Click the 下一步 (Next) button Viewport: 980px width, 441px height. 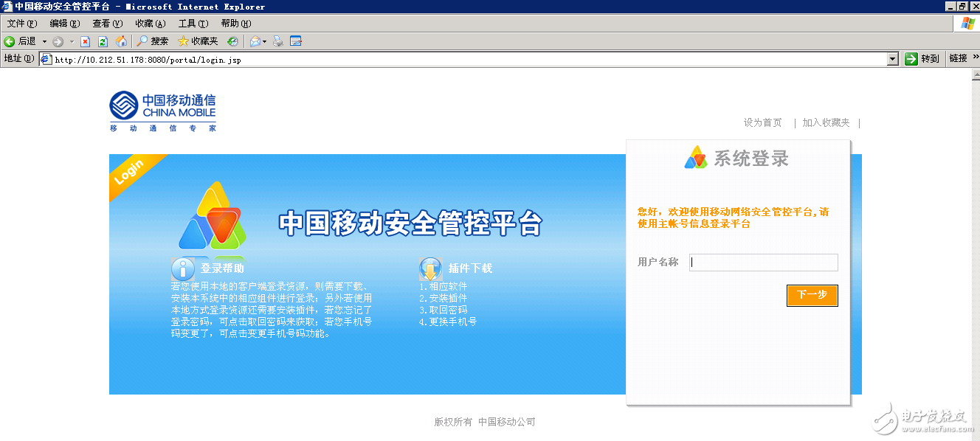tap(812, 295)
